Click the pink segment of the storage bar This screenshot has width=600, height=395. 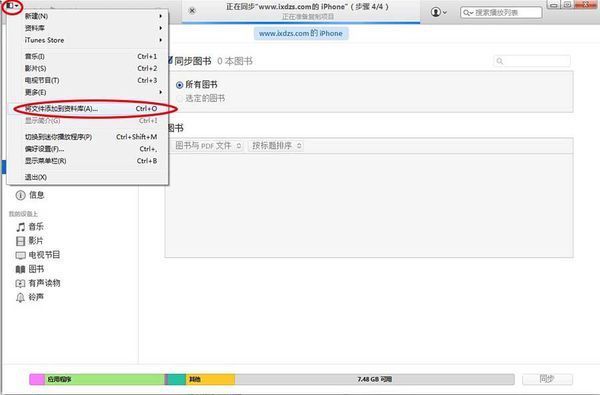37,379
